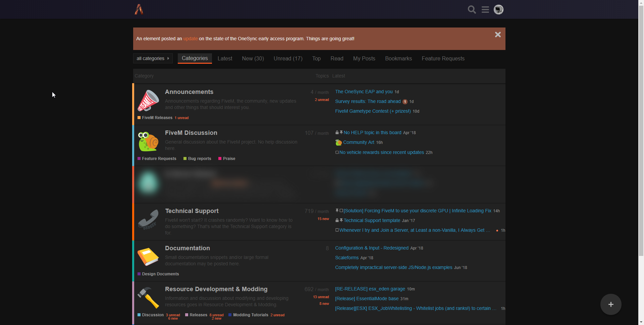Click the Announcements megaphone icon
The height and width of the screenshot is (325, 644).
(x=148, y=101)
